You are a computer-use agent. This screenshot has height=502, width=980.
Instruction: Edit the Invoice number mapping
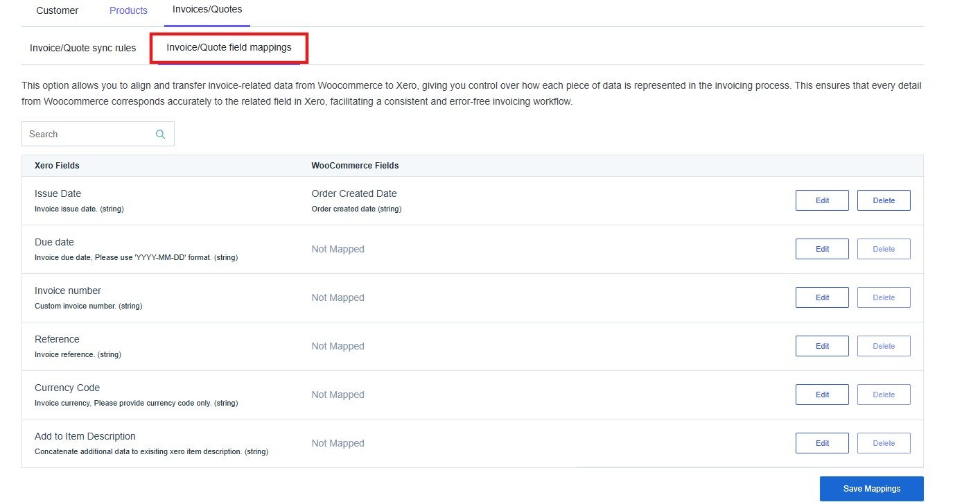click(822, 297)
